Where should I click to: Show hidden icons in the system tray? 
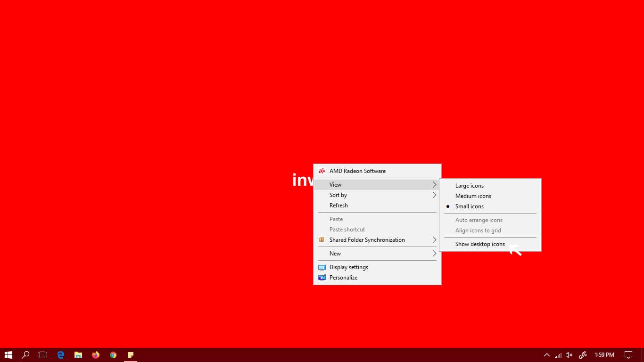click(546, 354)
